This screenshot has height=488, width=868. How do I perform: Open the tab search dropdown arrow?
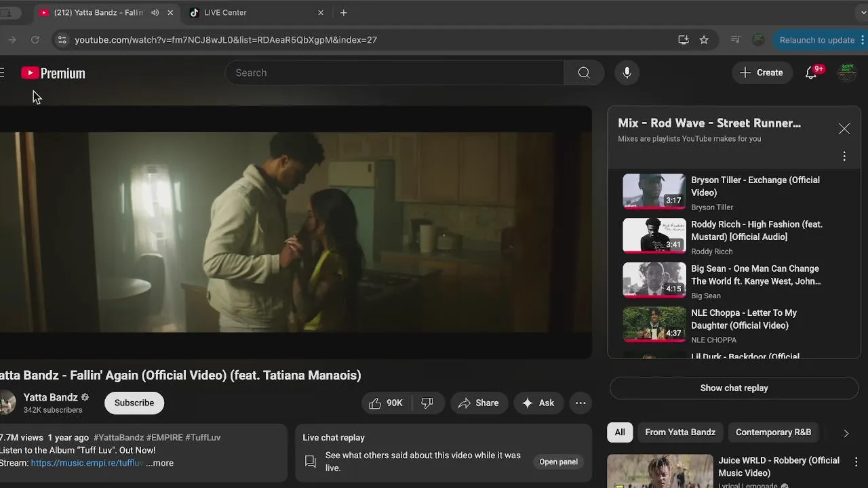point(863,12)
